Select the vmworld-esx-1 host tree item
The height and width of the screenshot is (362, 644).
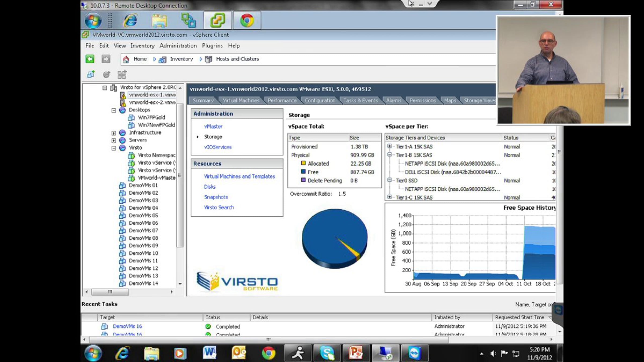pyautogui.click(x=152, y=95)
